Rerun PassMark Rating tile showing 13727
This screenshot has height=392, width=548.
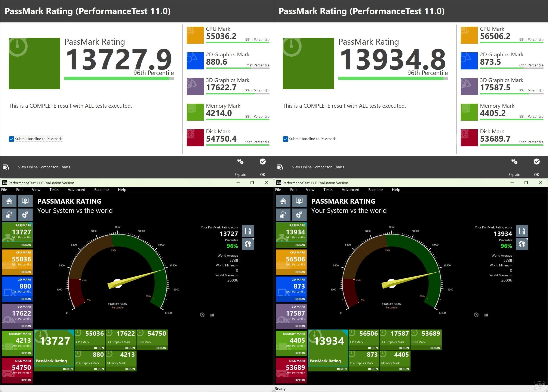[x=68, y=369]
